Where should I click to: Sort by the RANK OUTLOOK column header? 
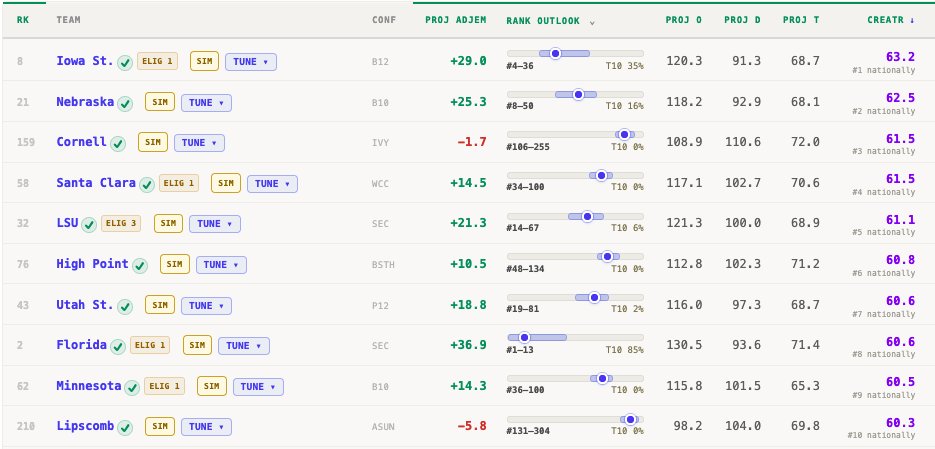click(x=550, y=21)
